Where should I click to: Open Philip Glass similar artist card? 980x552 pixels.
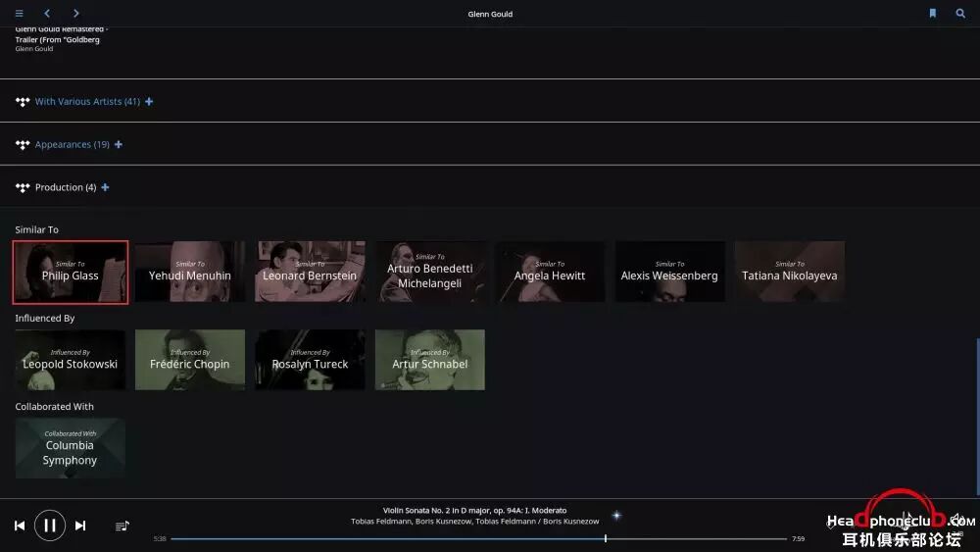coord(70,272)
